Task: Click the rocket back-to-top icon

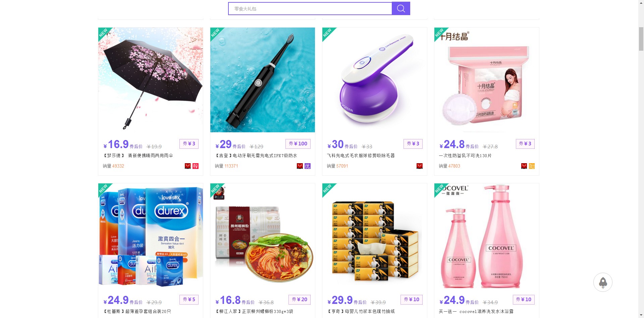Action: [603, 282]
